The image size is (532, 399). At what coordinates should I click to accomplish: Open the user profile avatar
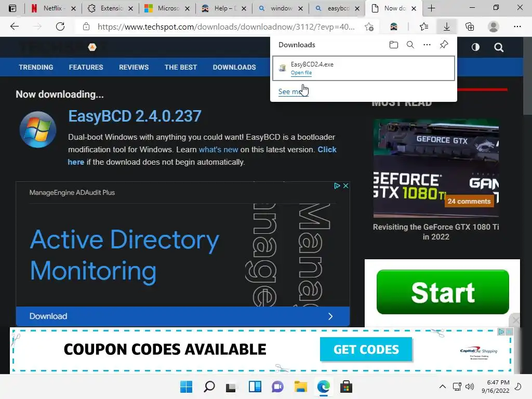pos(494,26)
